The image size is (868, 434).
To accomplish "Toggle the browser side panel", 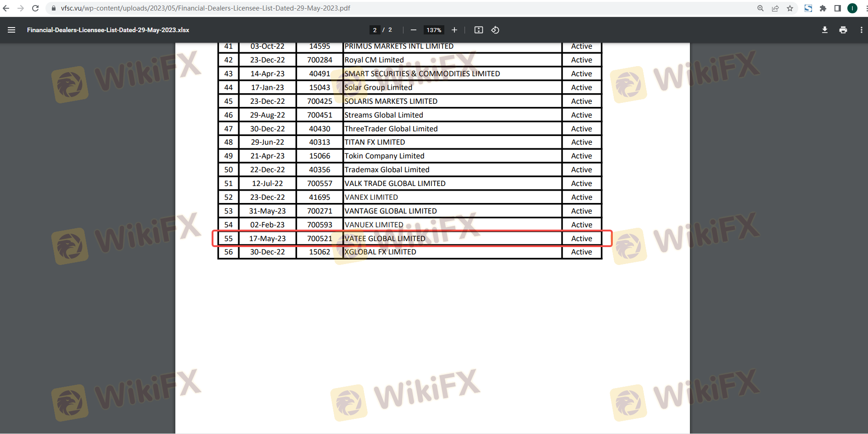I will [x=838, y=8].
